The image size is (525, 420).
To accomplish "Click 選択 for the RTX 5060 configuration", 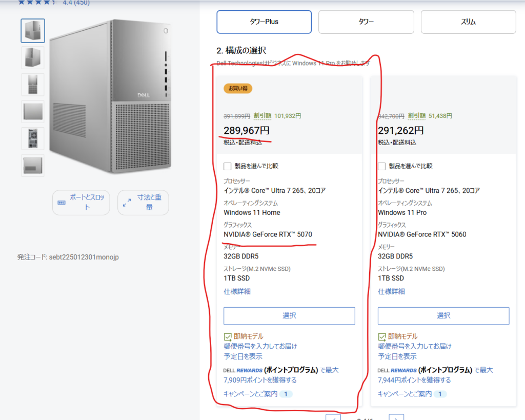I will pos(443,315).
